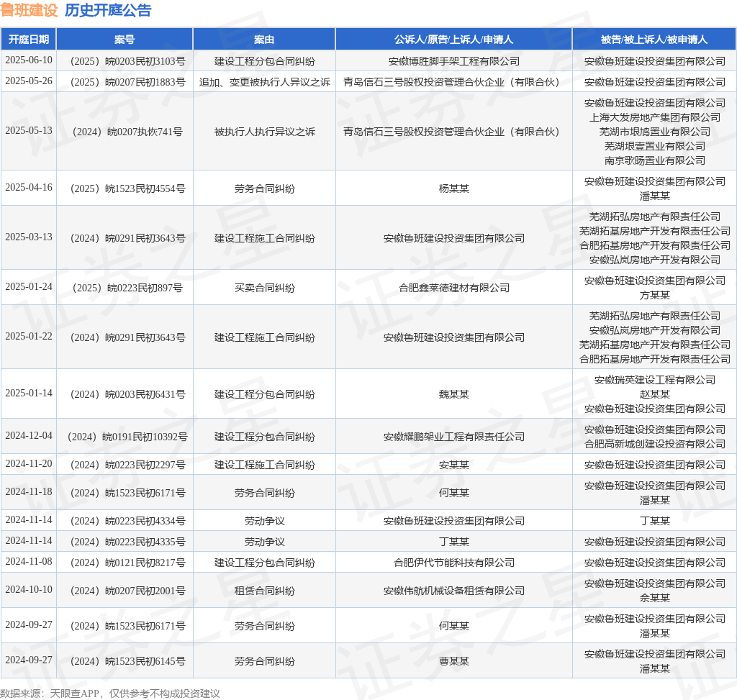The image size is (737, 700).
Task: Click the 追加、变更被执行人异议之诉 cause cell
Action: coord(265,82)
